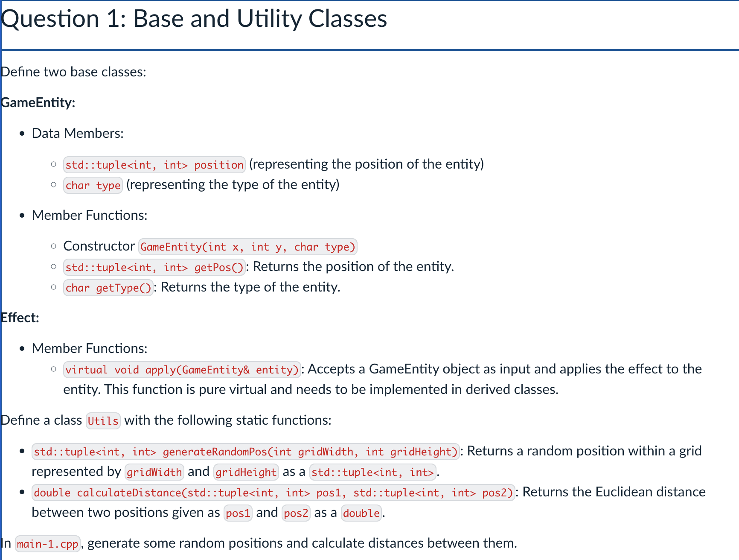Viewport: 739px width, 560px height.
Task: Click the char getType() code chip
Action: pos(108,288)
